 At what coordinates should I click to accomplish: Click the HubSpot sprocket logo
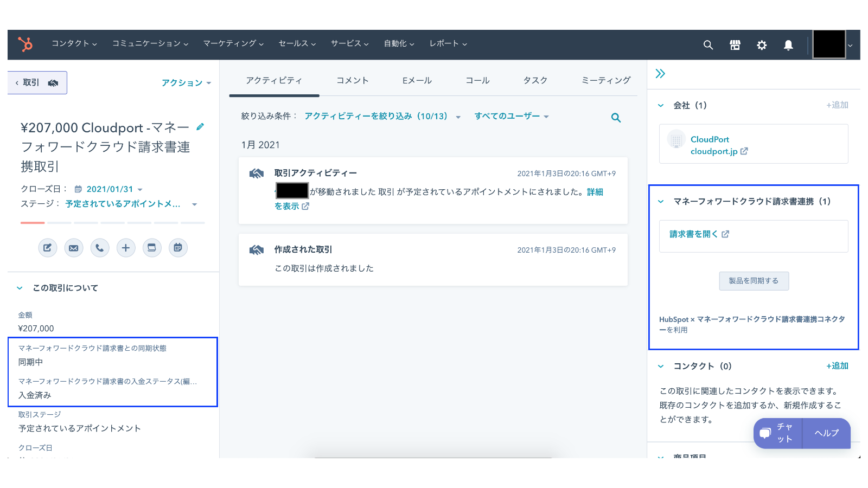click(x=25, y=44)
